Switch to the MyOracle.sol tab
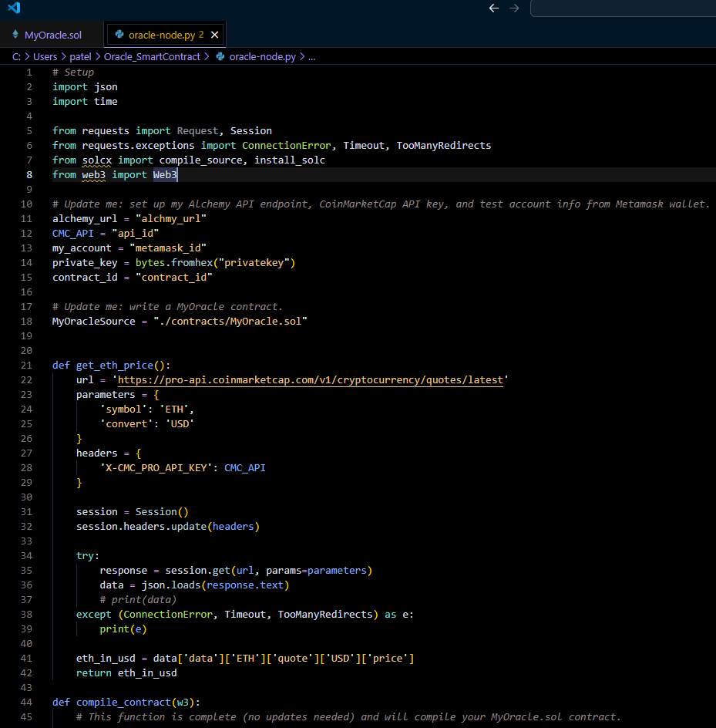Screen dimensions: 716x728 (x=53, y=35)
